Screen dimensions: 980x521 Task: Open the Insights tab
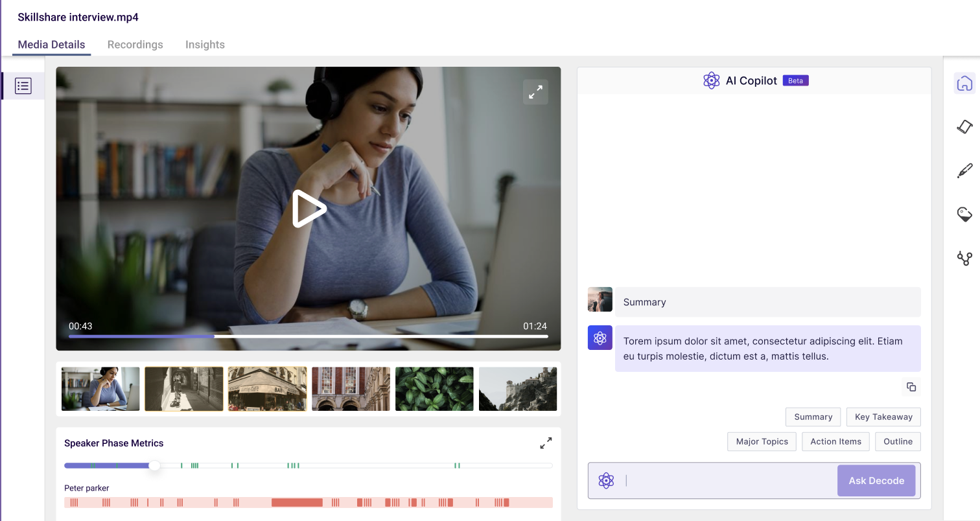click(205, 45)
